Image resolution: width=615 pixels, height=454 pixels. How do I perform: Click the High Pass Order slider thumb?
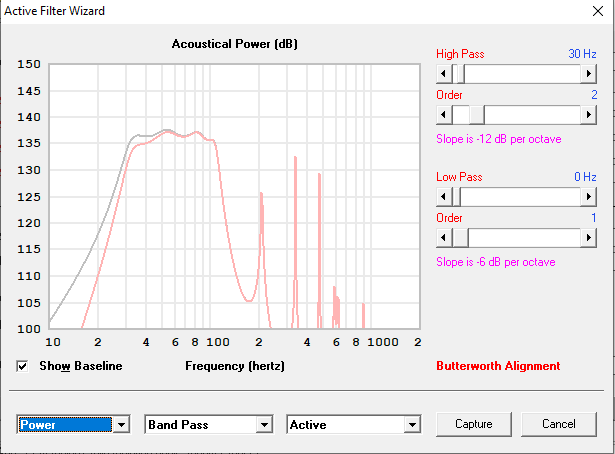click(x=477, y=114)
